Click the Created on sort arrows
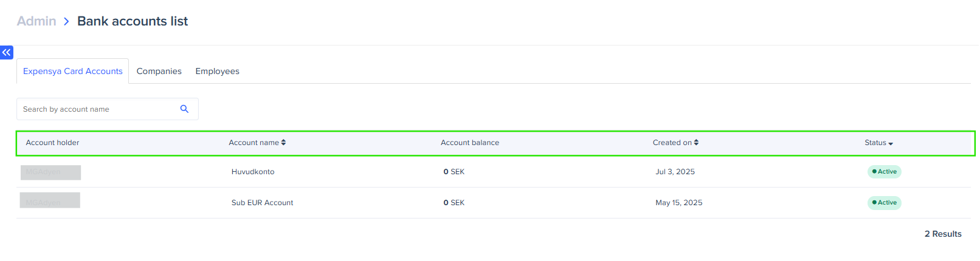 tap(696, 143)
